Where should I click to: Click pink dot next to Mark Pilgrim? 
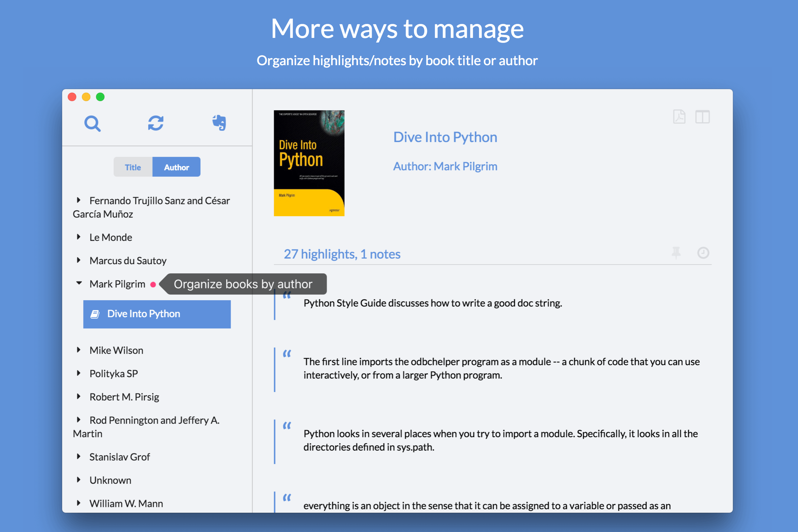[153, 284]
